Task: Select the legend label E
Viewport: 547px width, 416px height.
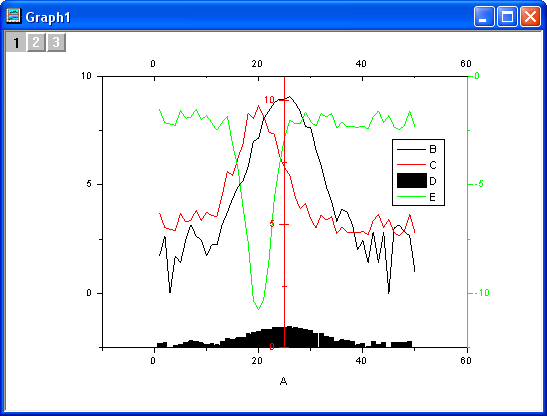Action: click(433, 197)
